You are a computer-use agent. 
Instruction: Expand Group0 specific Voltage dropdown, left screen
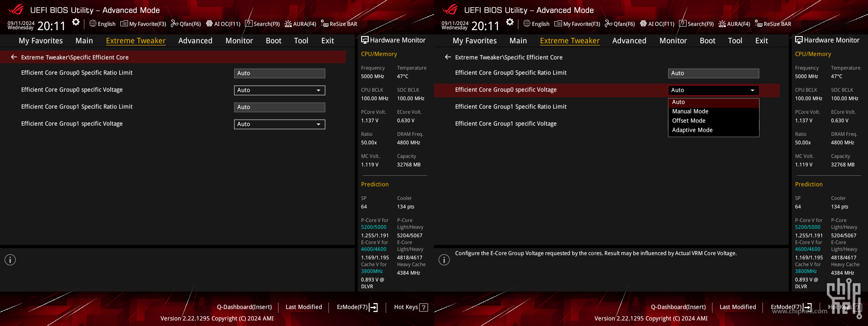tap(280, 90)
